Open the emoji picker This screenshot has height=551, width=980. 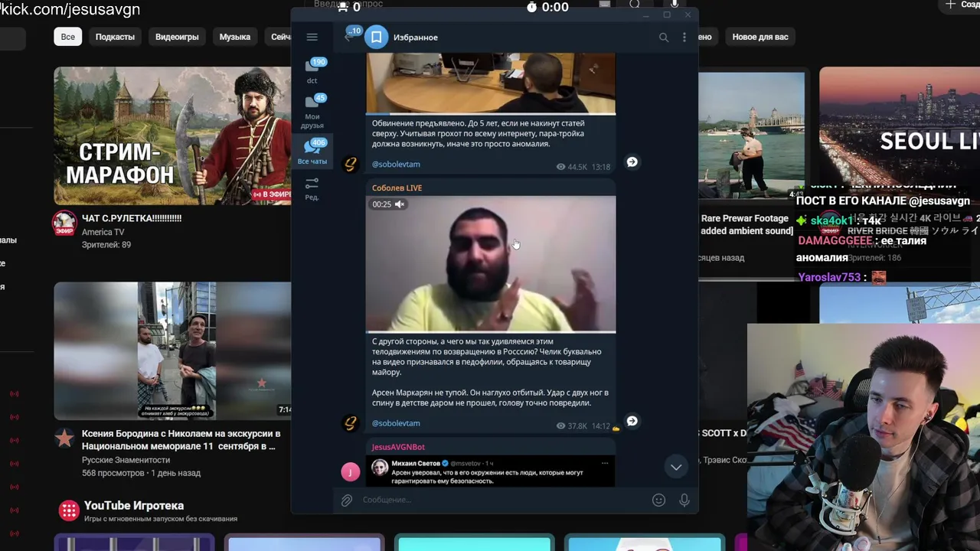click(x=658, y=500)
